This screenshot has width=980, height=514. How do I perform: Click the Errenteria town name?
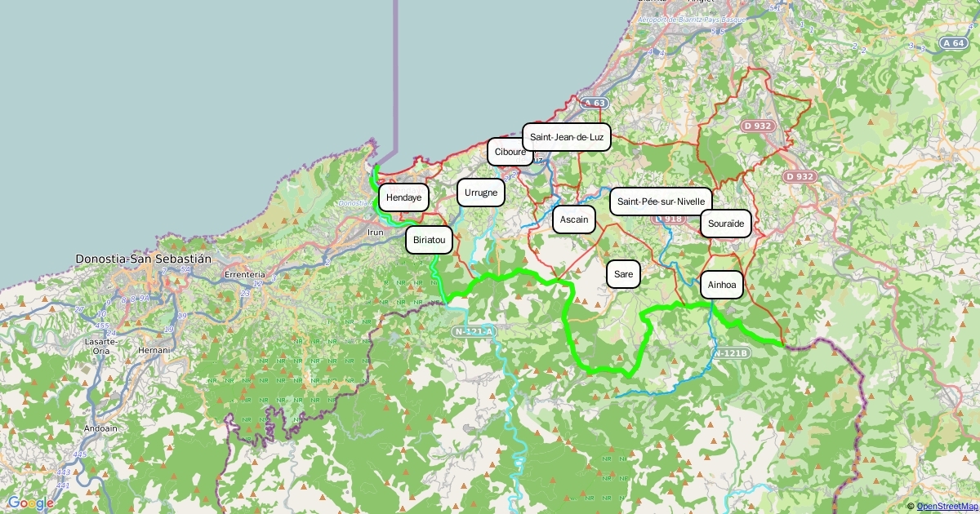(245, 275)
